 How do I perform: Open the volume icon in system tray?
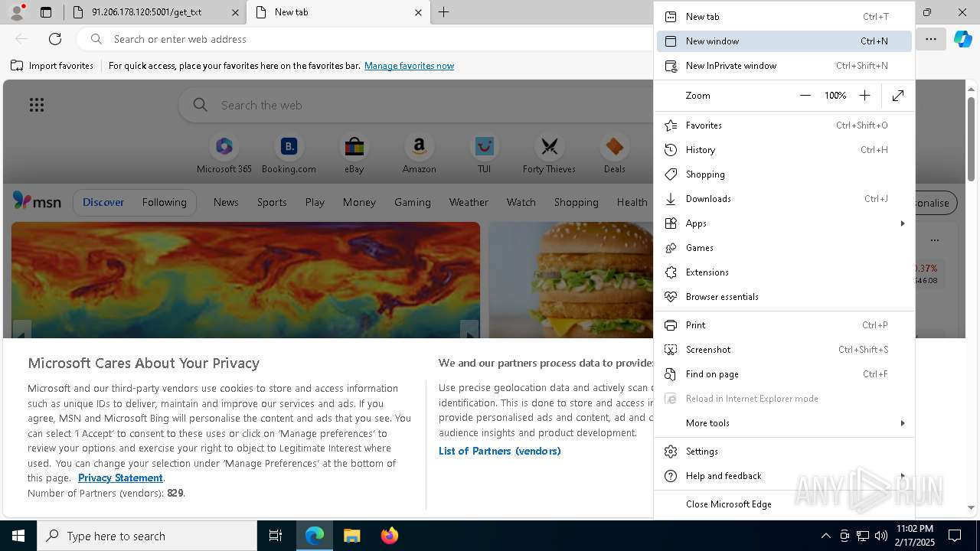(880, 536)
